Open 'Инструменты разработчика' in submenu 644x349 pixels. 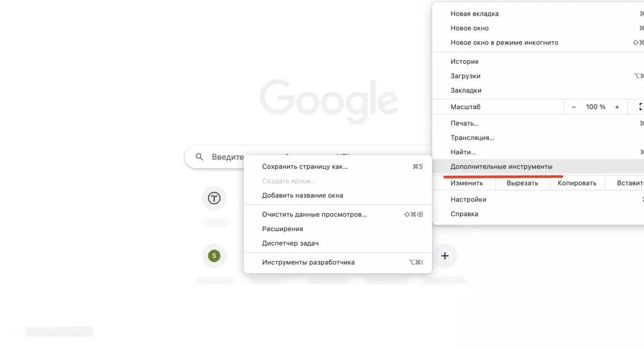point(338,262)
